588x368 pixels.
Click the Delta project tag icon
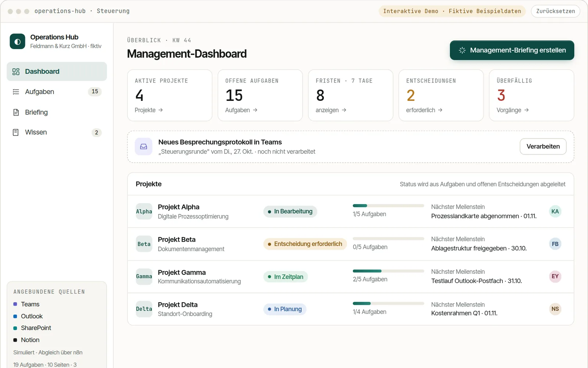coord(144,309)
